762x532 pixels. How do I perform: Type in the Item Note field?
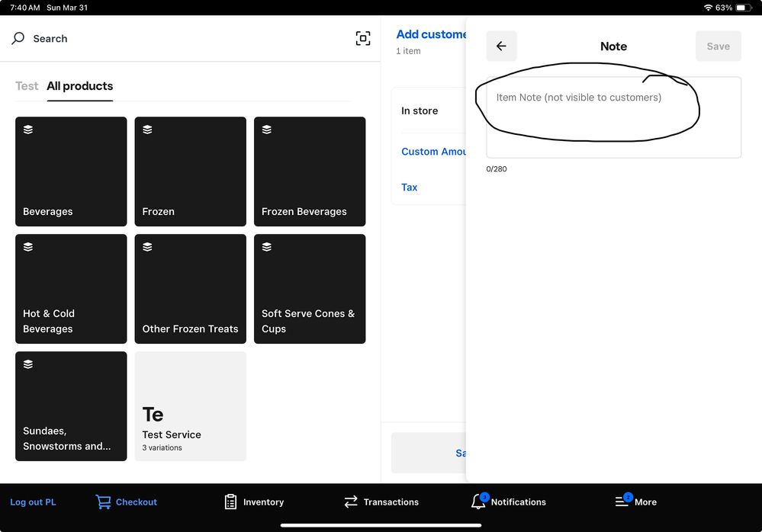pos(613,117)
